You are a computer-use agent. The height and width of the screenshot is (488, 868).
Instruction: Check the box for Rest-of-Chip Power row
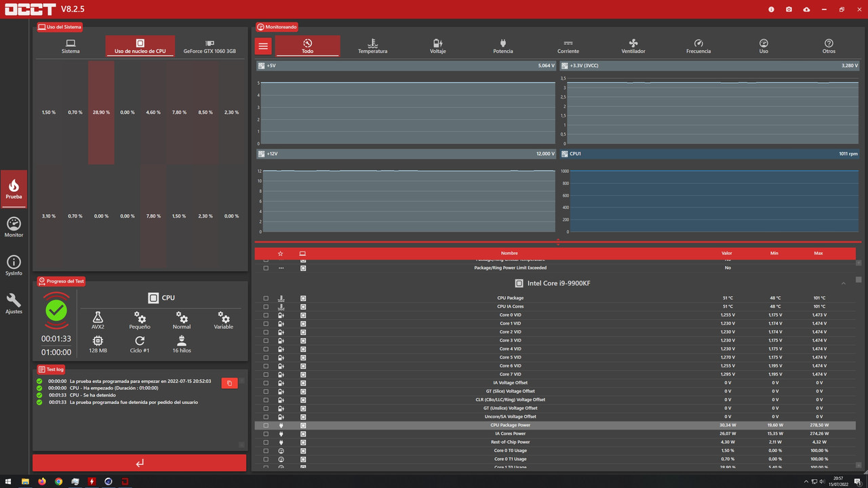[x=266, y=442]
